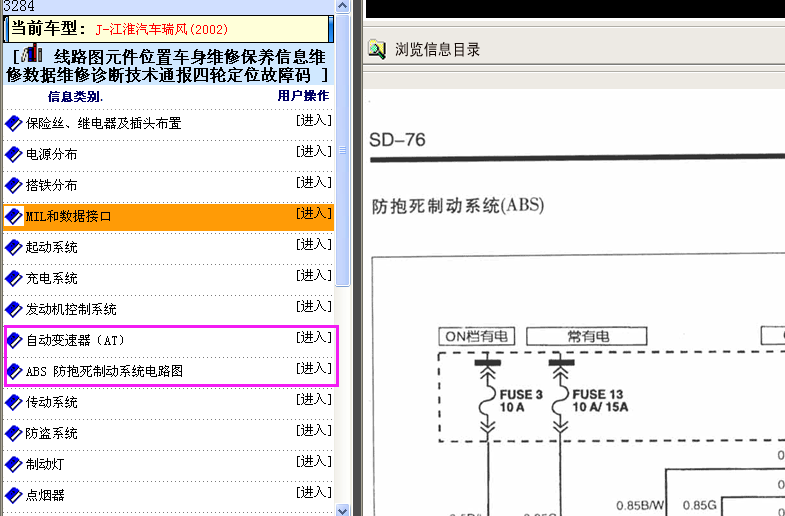Image resolution: width=785 pixels, height=516 pixels.
Task: Click scrollbar down arrow in left panel
Action: (x=342, y=510)
